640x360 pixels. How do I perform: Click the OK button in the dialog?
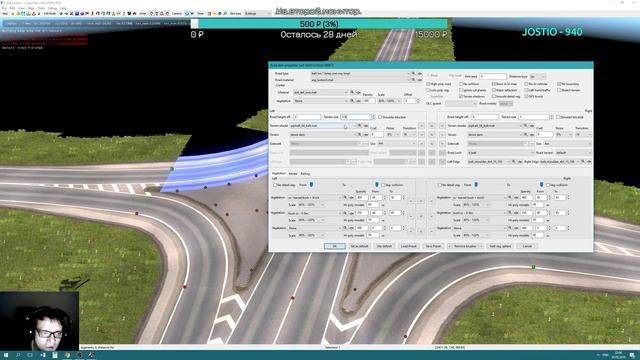tap(335, 246)
